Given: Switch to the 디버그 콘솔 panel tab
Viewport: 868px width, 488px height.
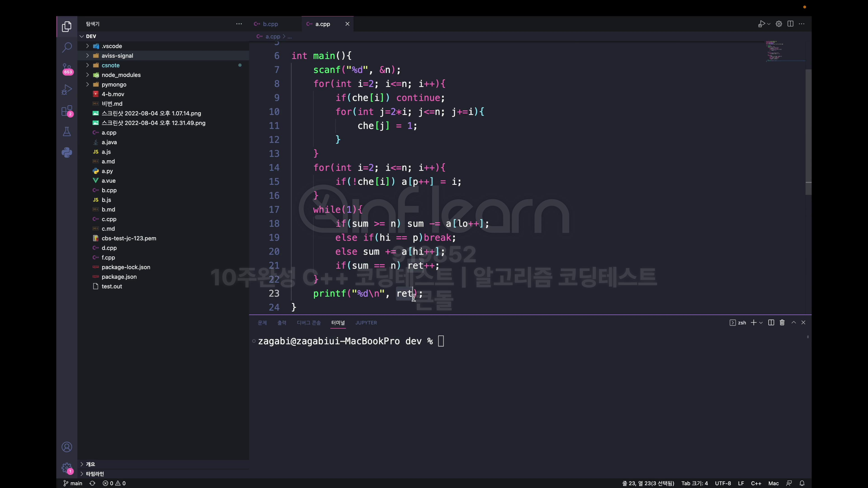Looking at the screenshot, I should click(x=309, y=323).
